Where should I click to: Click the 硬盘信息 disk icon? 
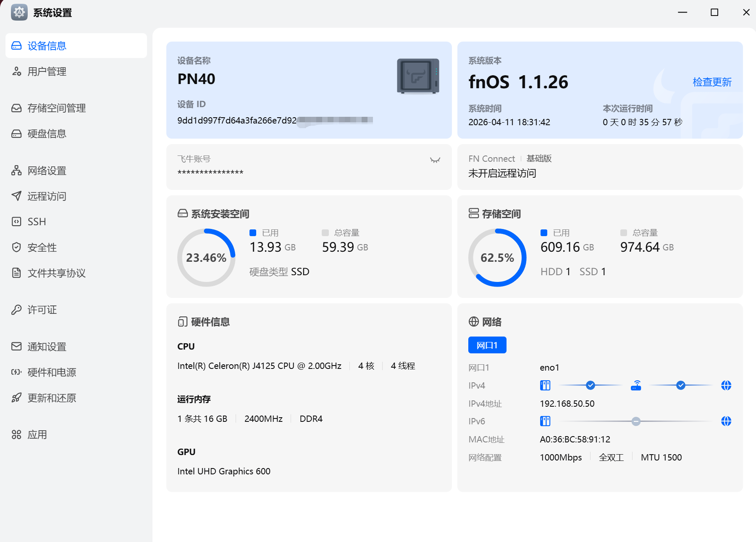click(x=16, y=134)
